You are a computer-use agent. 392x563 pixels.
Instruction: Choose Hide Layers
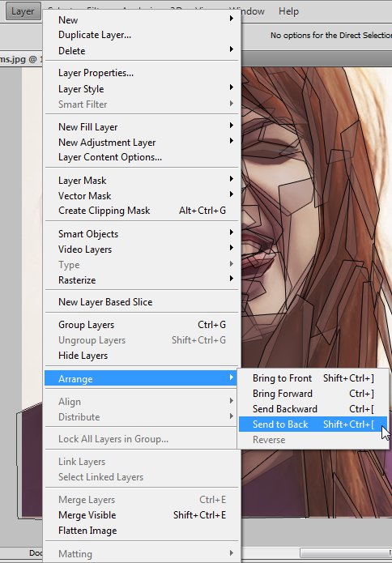142,356
